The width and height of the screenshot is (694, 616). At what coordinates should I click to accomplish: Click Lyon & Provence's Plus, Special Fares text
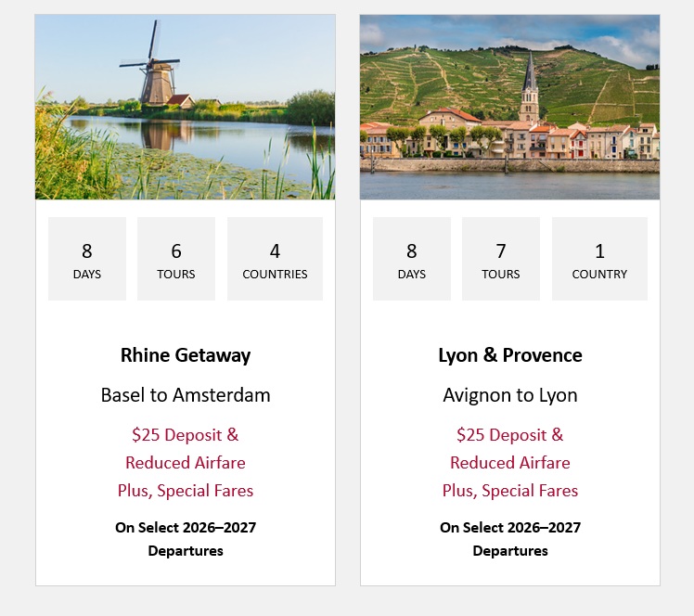pos(510,491)
